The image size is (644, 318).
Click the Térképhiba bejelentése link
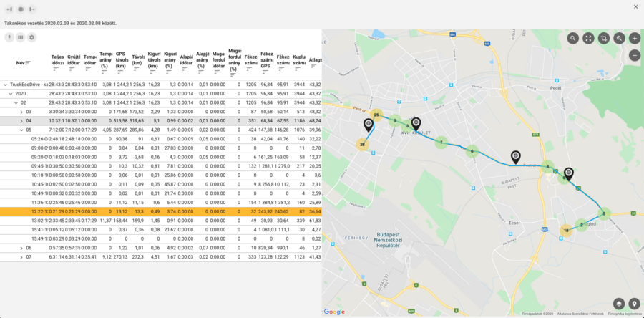625,314
